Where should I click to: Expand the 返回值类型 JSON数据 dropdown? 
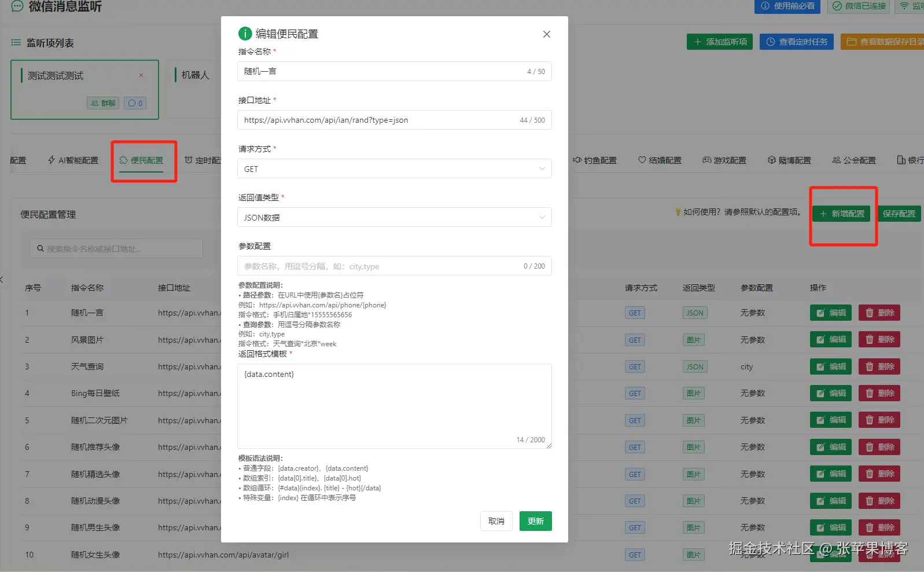point(394,217)
